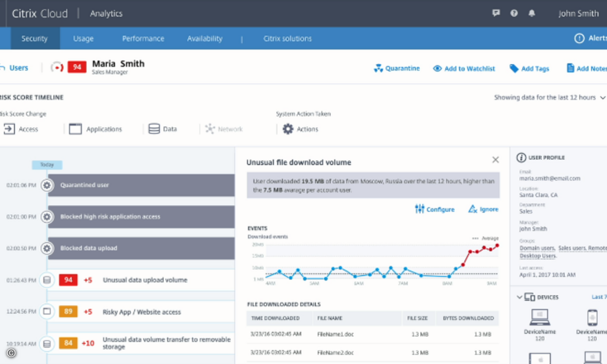Open Unusual data volume transfer to removable storage

[166, 343]
